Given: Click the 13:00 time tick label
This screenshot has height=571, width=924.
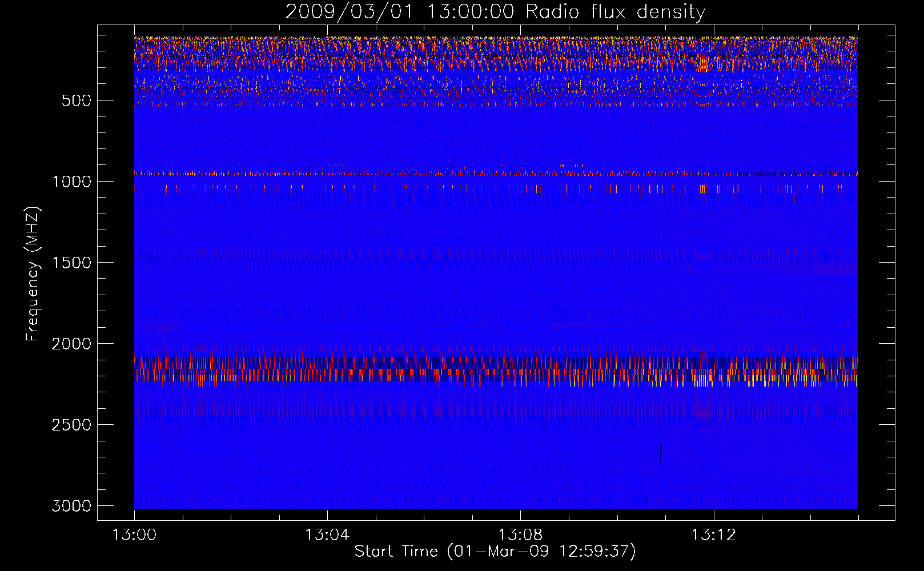Looking at the screenshot, I should pos(134,535).
